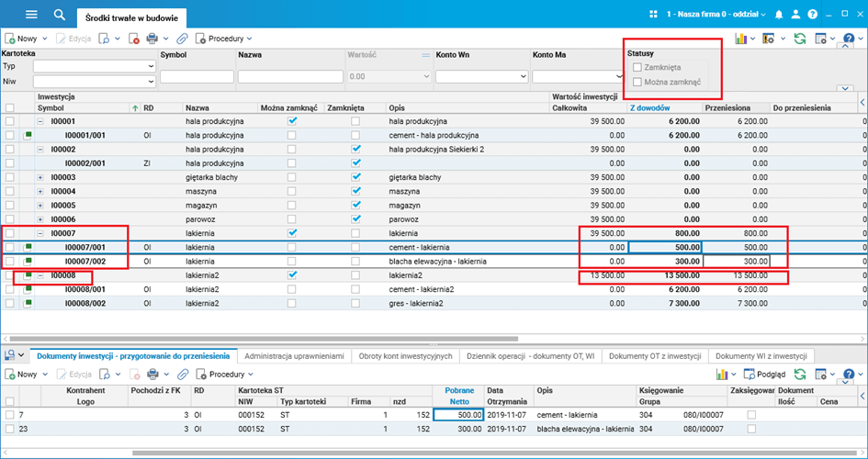This screenshot has width=868, height=459.
Task: Click the Symbol filter input field
Action: [197, 77]
